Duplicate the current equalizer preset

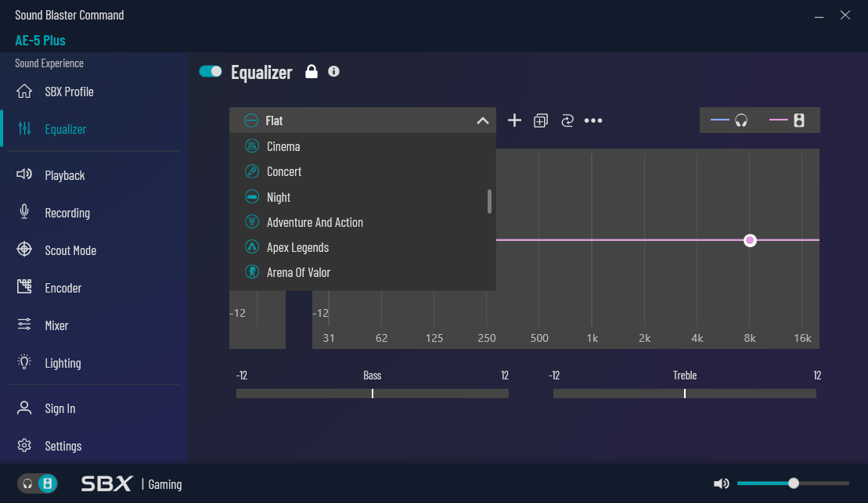[x=541, y=120]
